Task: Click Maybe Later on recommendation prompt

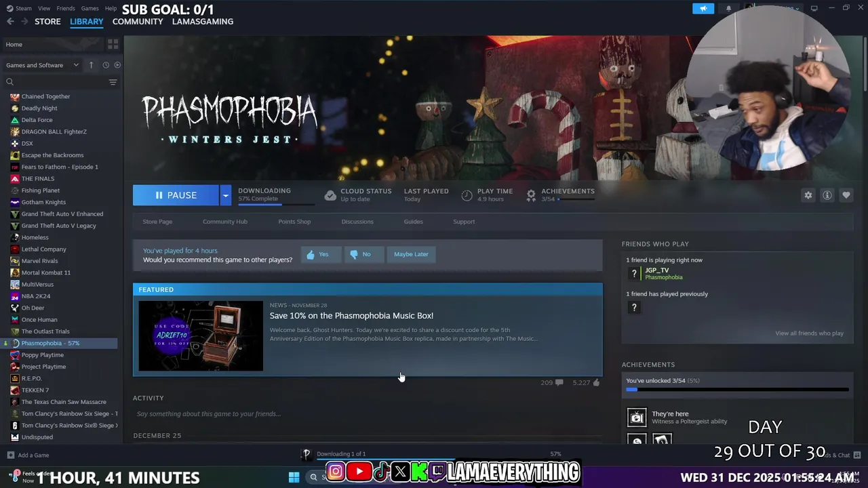Action: (411, 254)
